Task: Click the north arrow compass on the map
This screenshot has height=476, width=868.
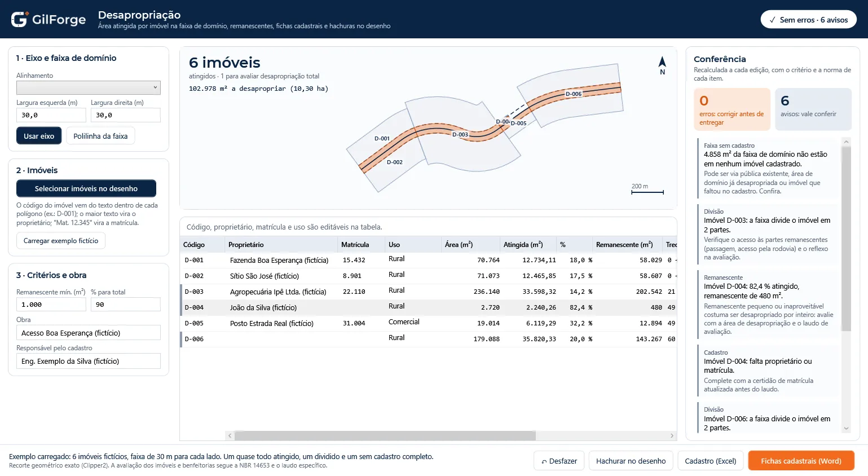Action: point(662,65)
